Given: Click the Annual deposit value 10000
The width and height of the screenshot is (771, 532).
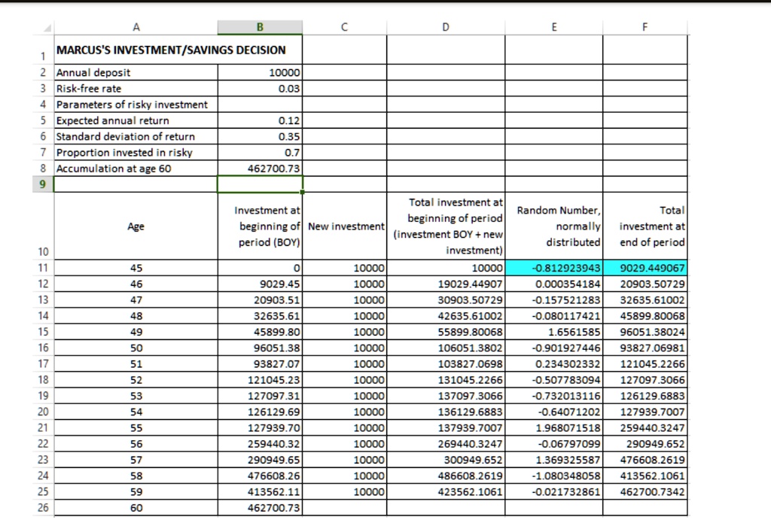Looking at the screenshot, I should (260, 73).
